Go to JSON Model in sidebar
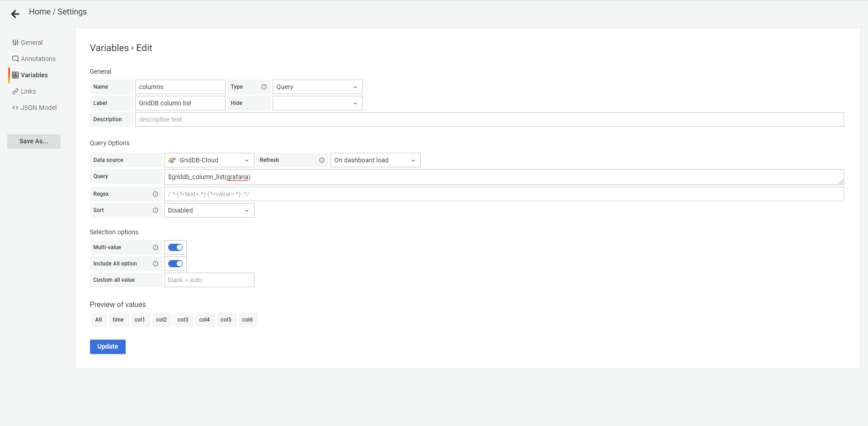The image size is (868, 426). coord(38,108)
